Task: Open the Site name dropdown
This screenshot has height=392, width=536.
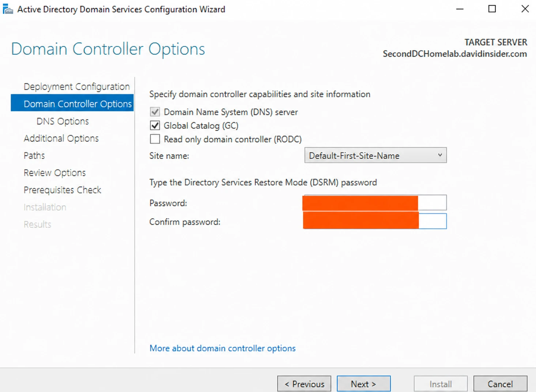Action: pos(375,156)
